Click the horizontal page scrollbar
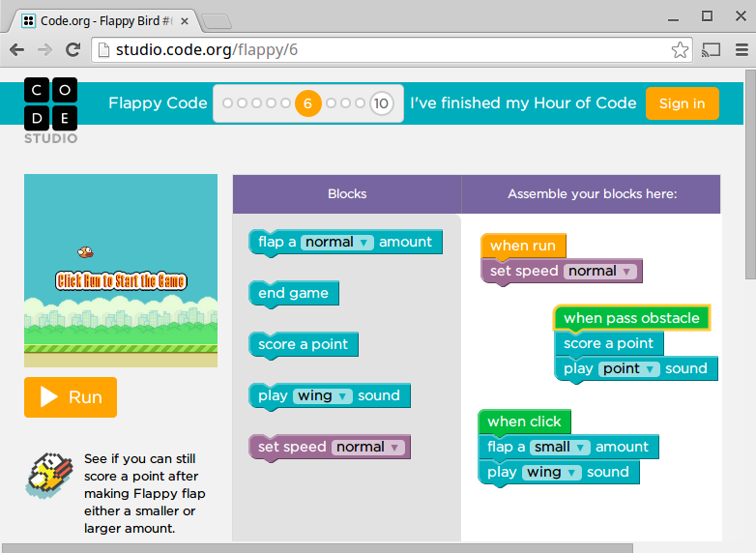Image resolution: width=756 pixels, height=553 pixels. 318,549
